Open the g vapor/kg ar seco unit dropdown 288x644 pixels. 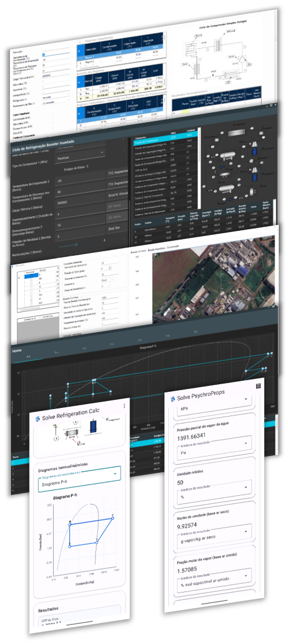[214, 537]
